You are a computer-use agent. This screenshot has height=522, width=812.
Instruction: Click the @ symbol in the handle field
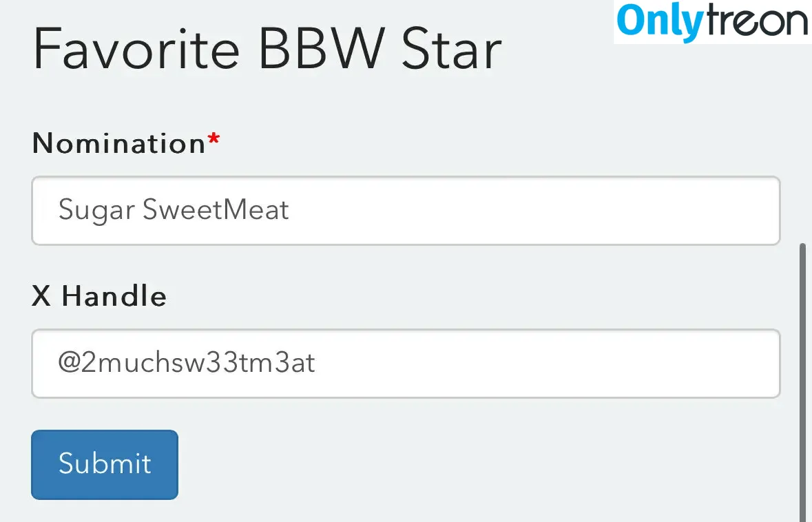pos(68,362)
